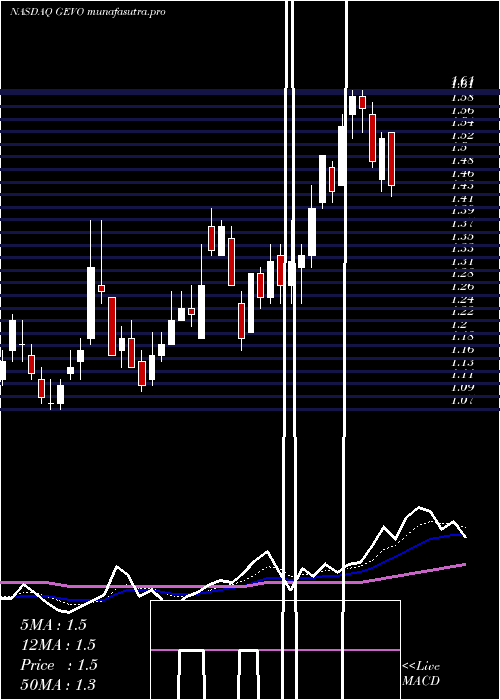Click the 5MA : 1.5 legend entry

coord(53,625)
